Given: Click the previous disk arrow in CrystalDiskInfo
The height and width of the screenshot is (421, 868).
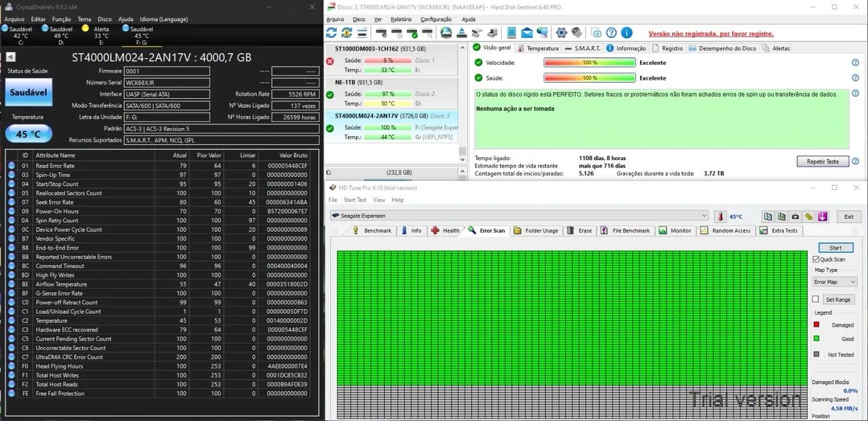Looking at the screenshot, I should click(10, 58).
